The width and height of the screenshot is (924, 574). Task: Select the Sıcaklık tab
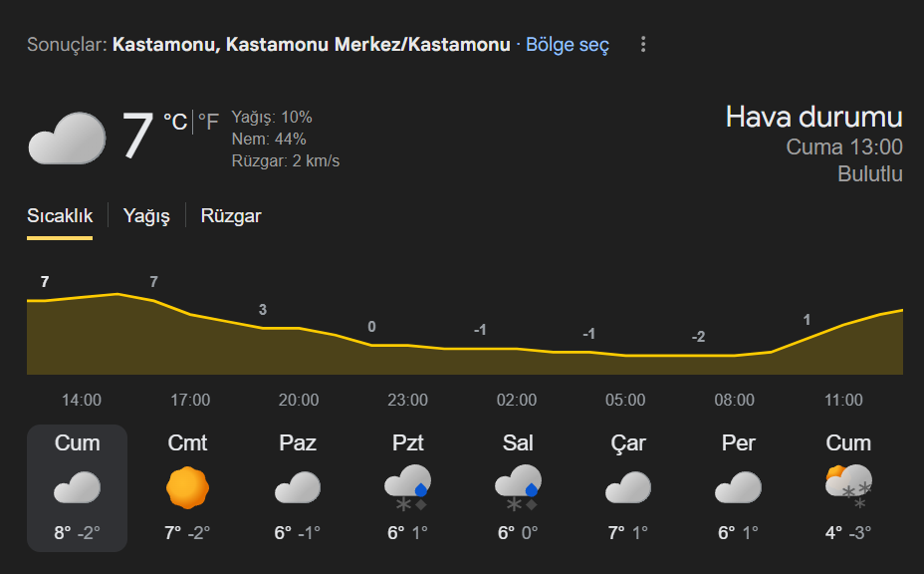(x=60, y=216)
